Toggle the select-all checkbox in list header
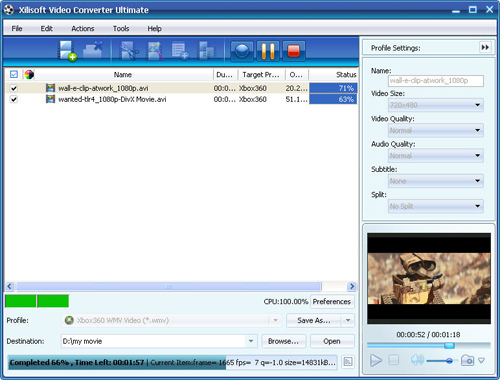This screenshot has width=500, height=380. pos(14,74)
